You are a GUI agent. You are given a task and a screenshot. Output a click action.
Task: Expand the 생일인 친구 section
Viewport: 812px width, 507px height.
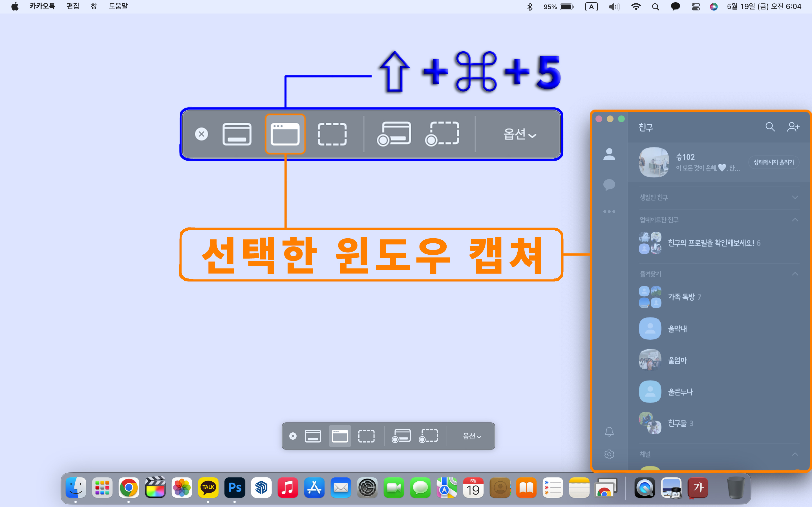coord(795,197)
